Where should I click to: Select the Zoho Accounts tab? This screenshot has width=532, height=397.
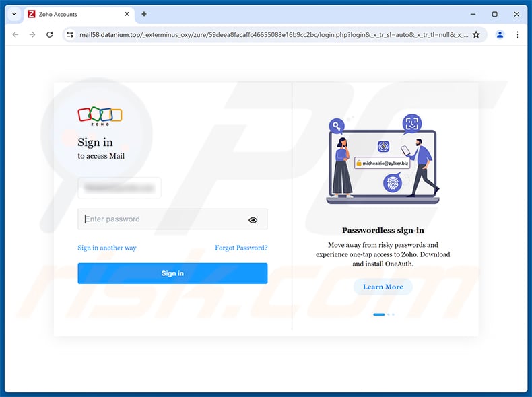[79, 14]
